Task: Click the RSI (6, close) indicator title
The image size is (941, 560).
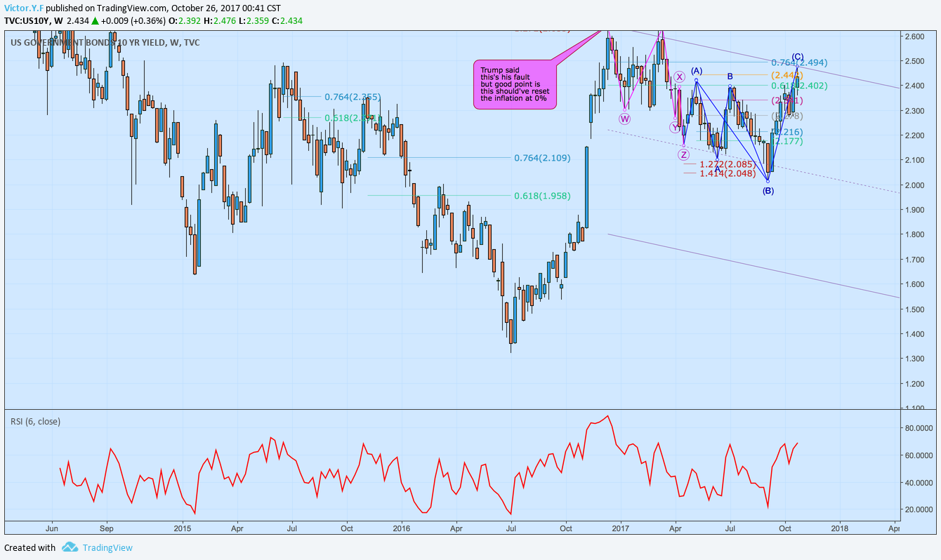Action: 35,422
